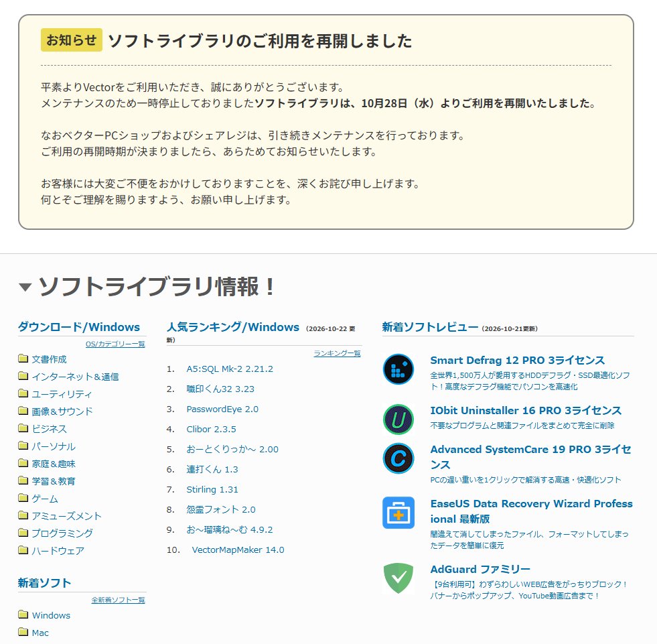
Task: Open ranking entry VectorMapMaker 14.0
Action: coord(238,550)
